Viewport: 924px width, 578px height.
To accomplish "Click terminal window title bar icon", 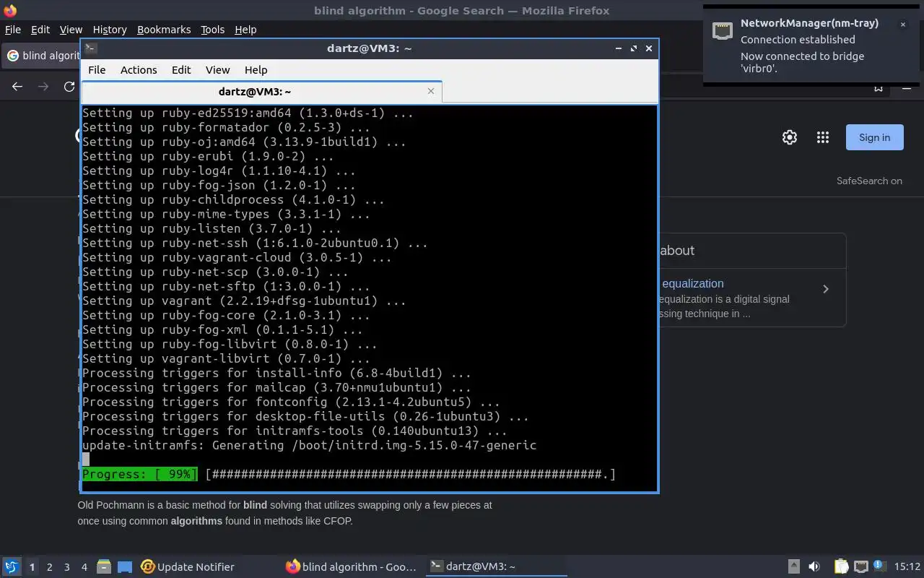I will [90, 48].
